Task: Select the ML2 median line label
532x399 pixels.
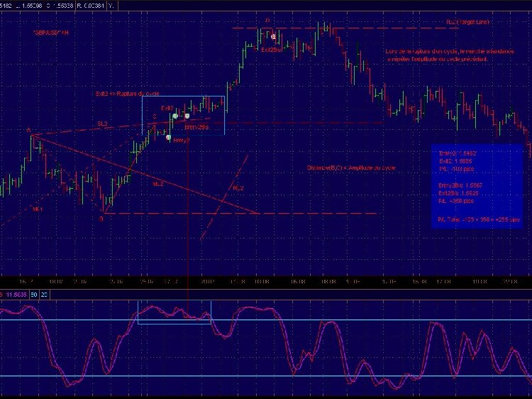Action: click(157, 184)
